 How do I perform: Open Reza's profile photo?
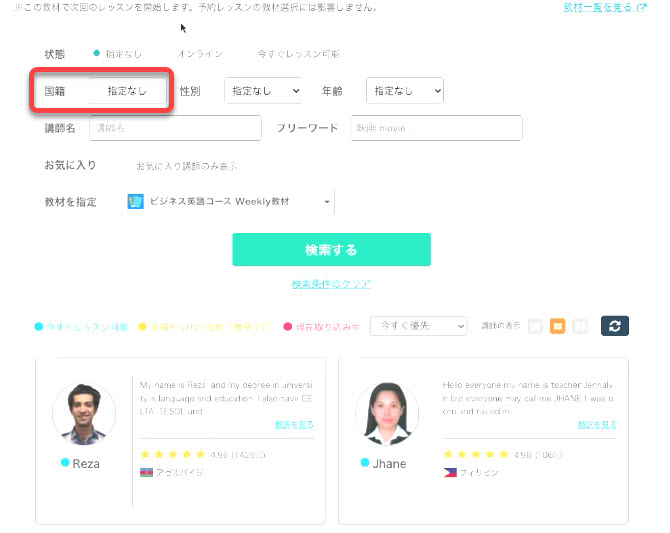click(x=84, y=414)
